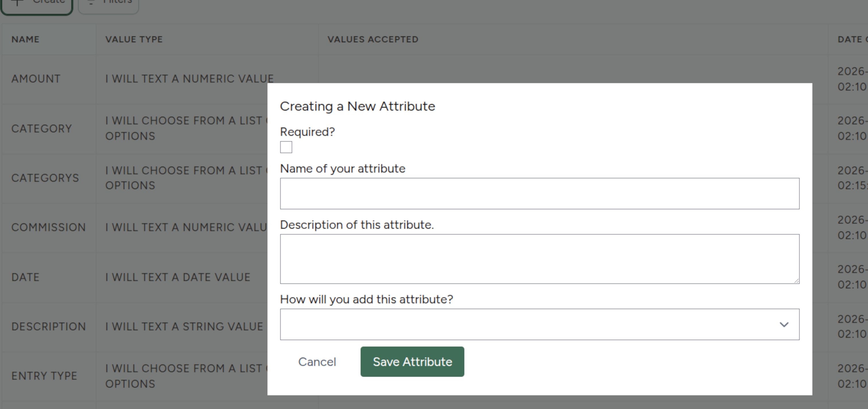
Task: Click the VALUE TYPE column header
Action: [134, 39]
